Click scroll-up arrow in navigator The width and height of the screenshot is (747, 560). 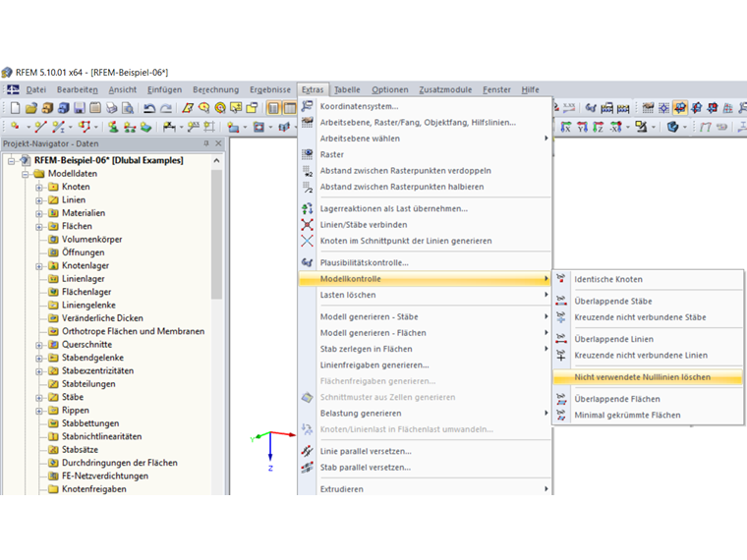(x=217, y=161)
